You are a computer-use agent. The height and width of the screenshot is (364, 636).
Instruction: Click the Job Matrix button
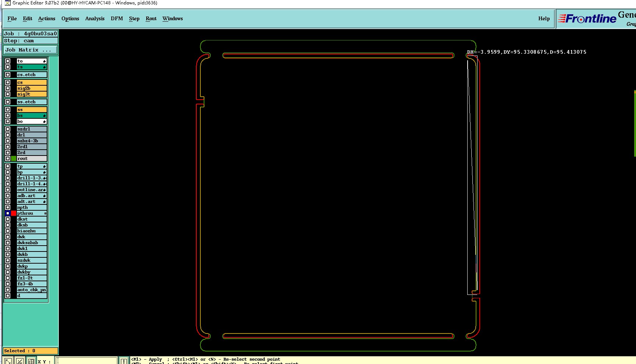(31, 50)
